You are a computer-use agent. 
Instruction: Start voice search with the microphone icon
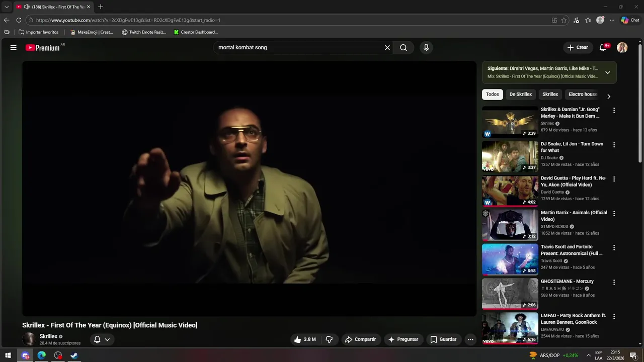[426, 48]
